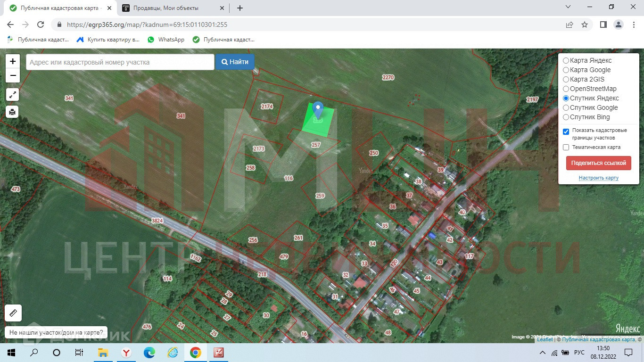Show hidden system tray icons
Viewport: 644px width, 362px height.
coord(542,353)
